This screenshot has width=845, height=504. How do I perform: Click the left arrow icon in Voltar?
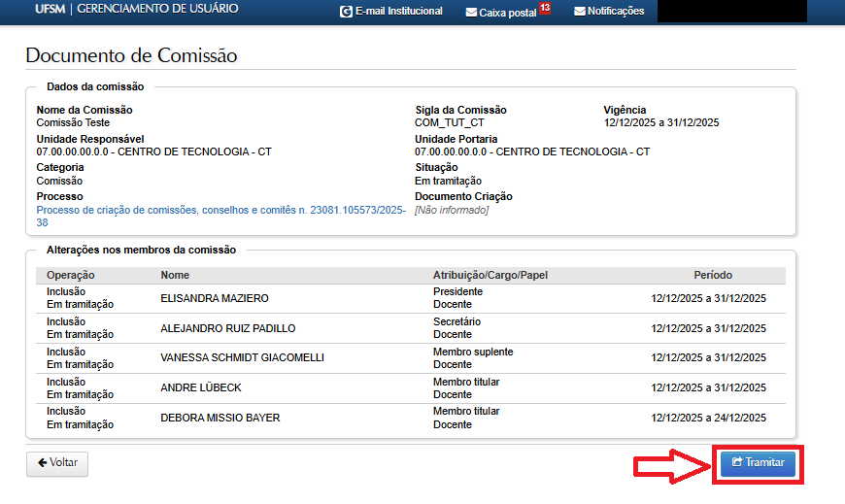click(x=43, y=463)
